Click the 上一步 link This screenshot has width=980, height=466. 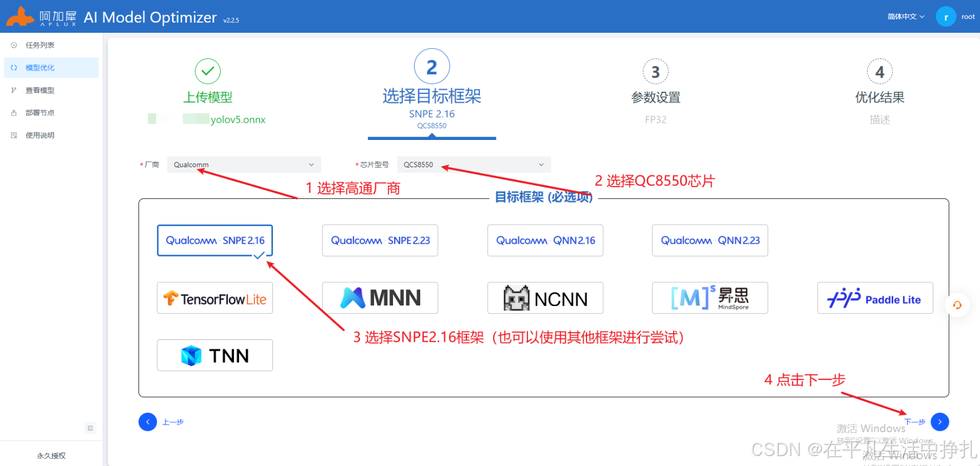pyautogui.click(x=173, y=422)
